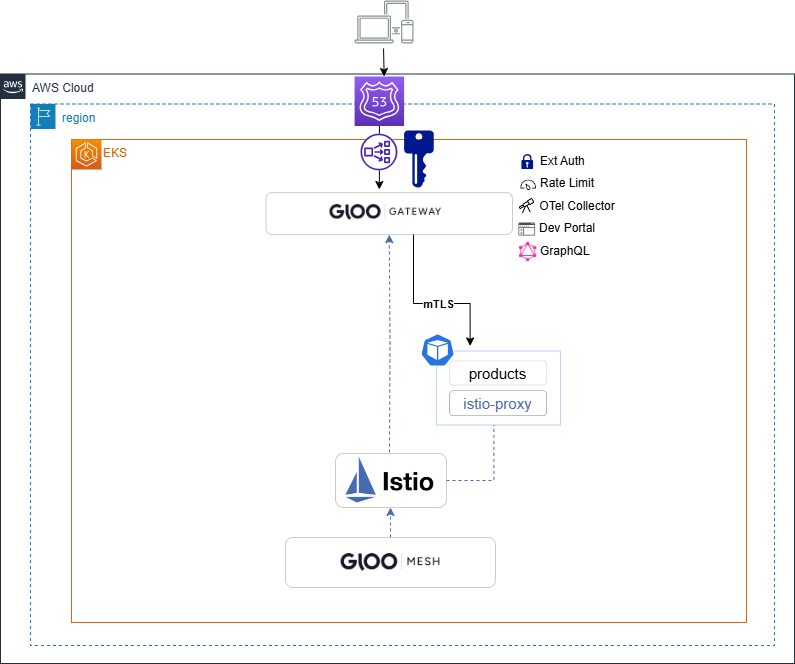Select the Istio wordmark text
This screenshot has height=664, width=795.
(x=408, y=482)
